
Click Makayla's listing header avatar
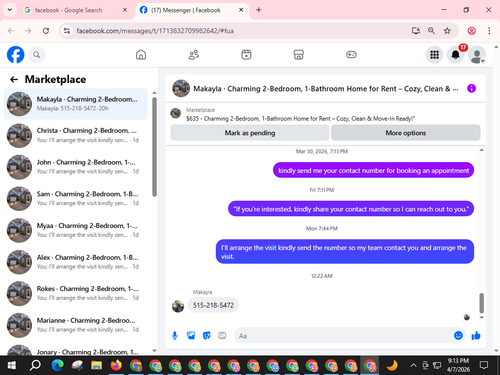181,88
